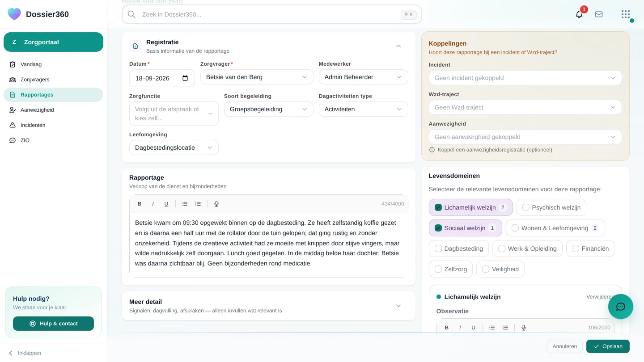Open the messages envelope icon
This screenshot has height=362, width=644.
click(599, 14)
